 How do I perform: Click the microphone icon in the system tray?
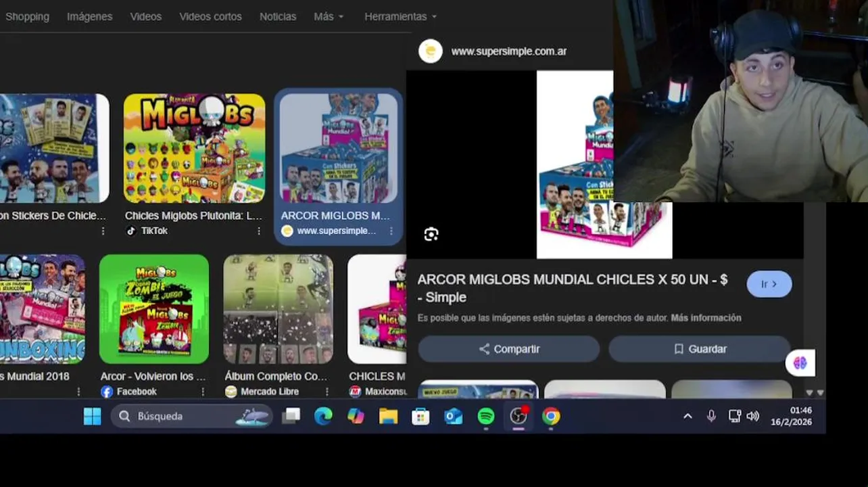click(x=711, y=416)
